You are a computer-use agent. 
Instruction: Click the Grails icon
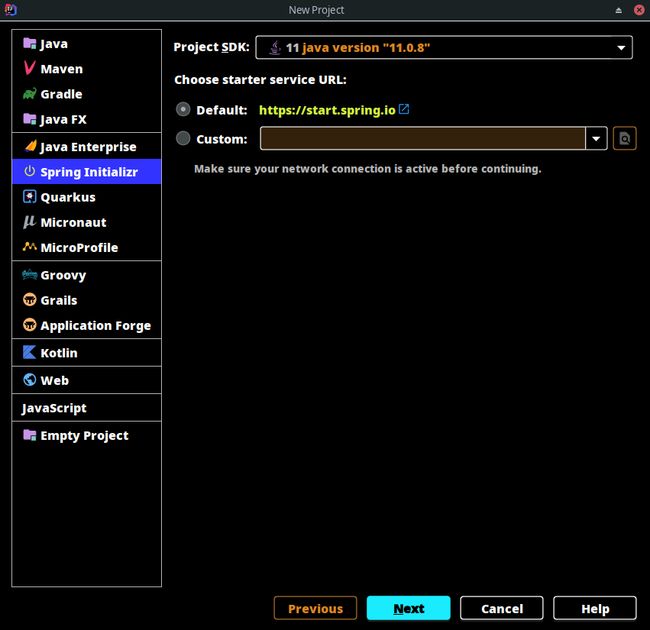pos(29,299)
